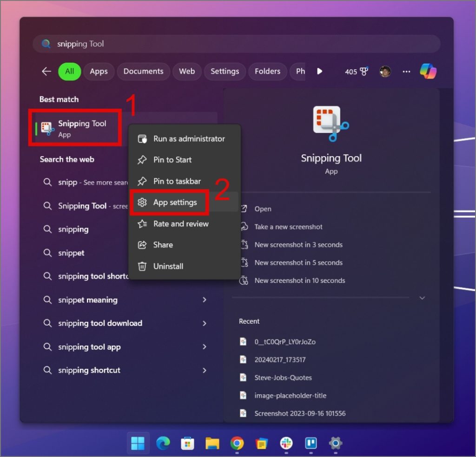Click Share in the context menu
The width and height of the screenshot is (476, 457).
coord(184,245)
